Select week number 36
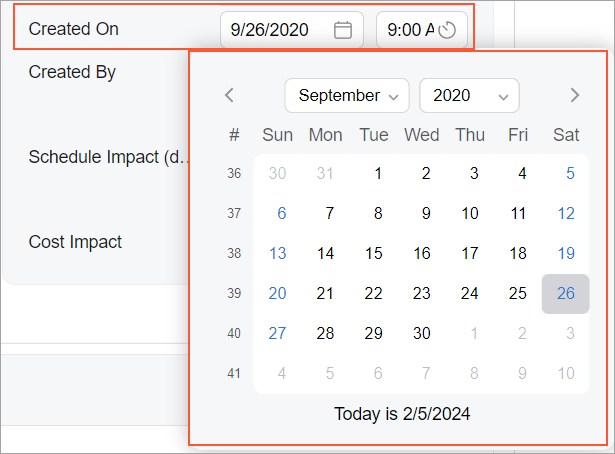 [x=234, y=173]
